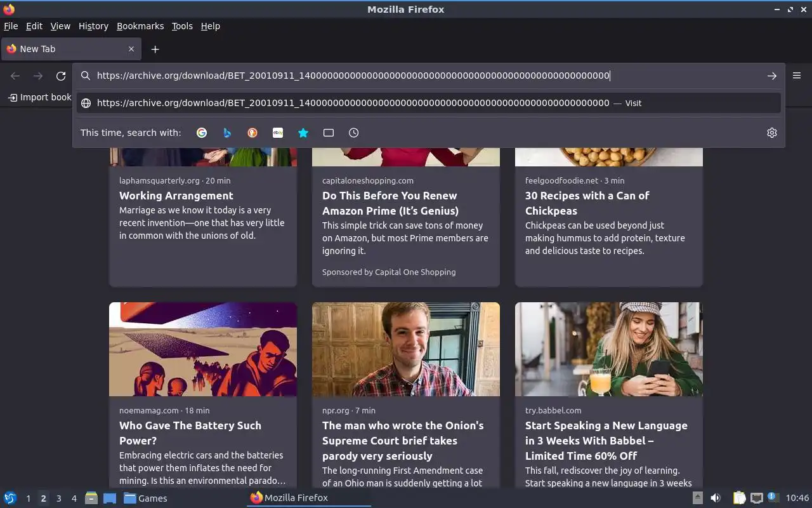Viewport: 812px width, 508px height.
Task: Switch to workspace 3
Action: pyautogui.click(x=58, y=498)
